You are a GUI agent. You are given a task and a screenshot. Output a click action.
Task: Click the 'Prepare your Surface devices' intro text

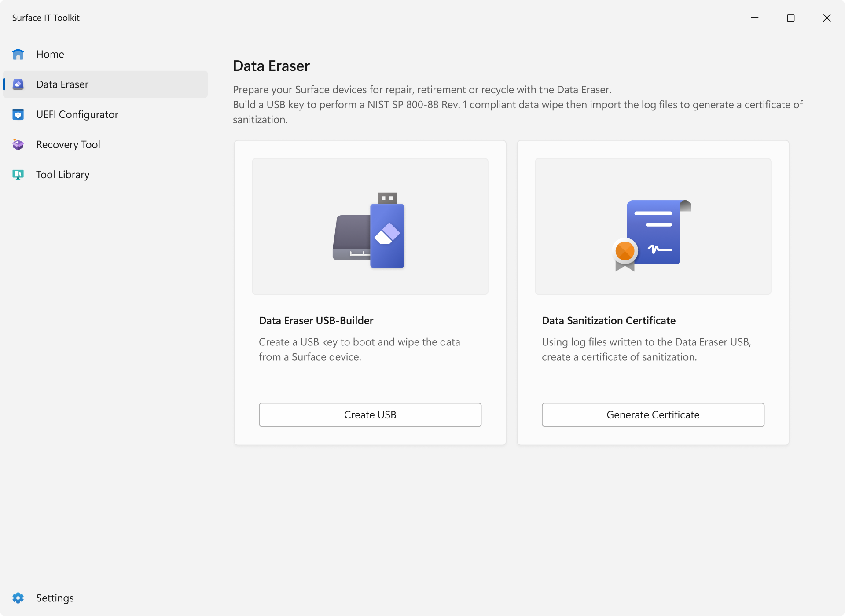[x=518, y=104]
